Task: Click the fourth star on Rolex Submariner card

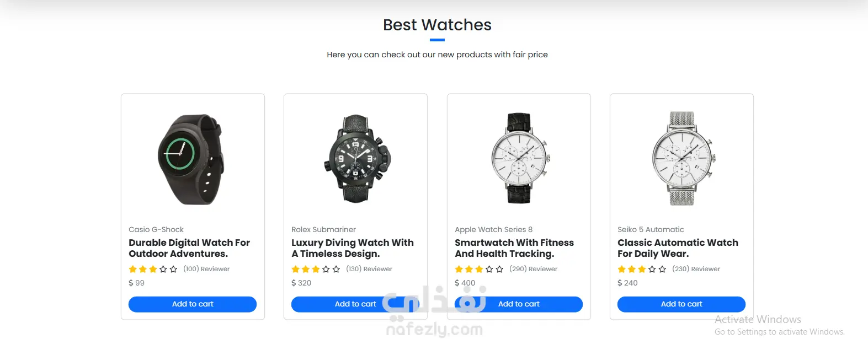Action: pyautogui.click(x=326, y=269)
